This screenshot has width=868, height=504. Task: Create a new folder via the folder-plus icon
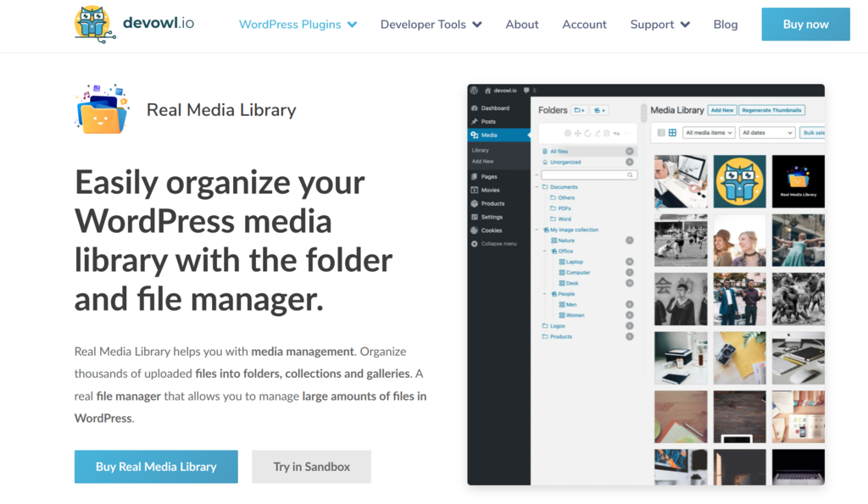pos(579,110)
